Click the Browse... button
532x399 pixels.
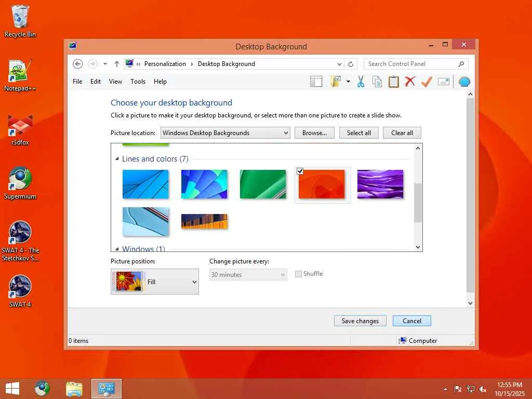[x=314, y=132]
